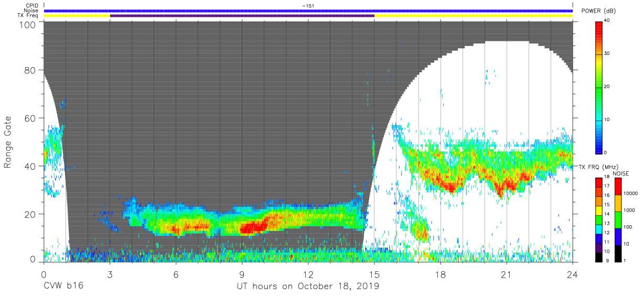The width and height of the screenshot is (644, 297).
Task: Click the TX Freq row label
Action: pyautogui.click(x=28, y=15)
